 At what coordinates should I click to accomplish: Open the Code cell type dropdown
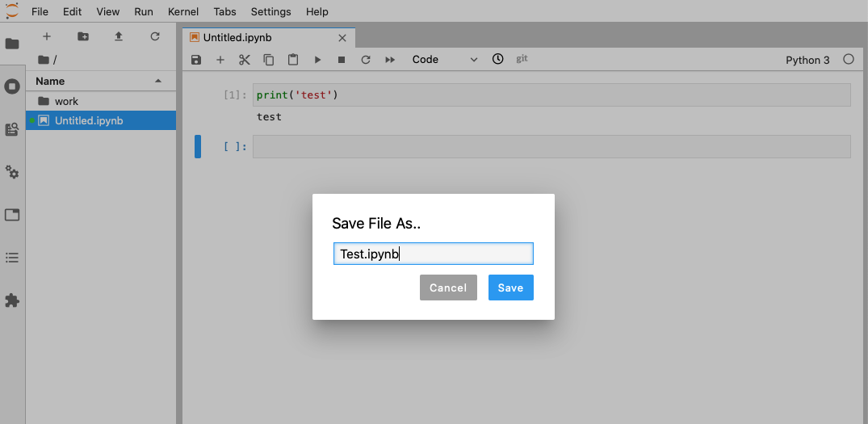[445, 60]
